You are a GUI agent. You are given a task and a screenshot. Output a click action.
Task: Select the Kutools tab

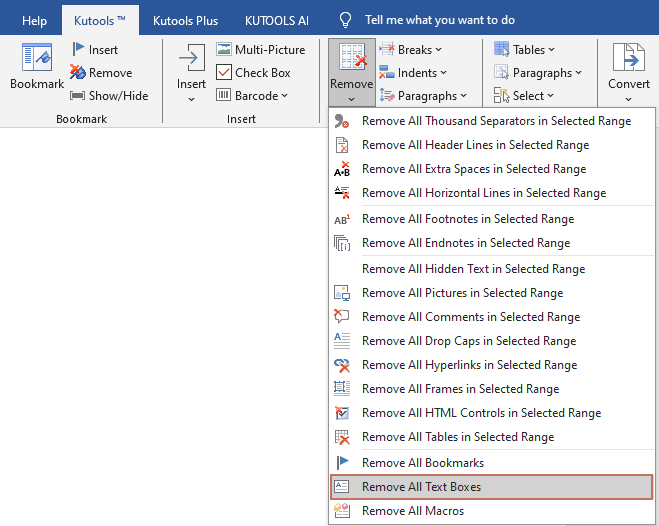coord(100,21)
